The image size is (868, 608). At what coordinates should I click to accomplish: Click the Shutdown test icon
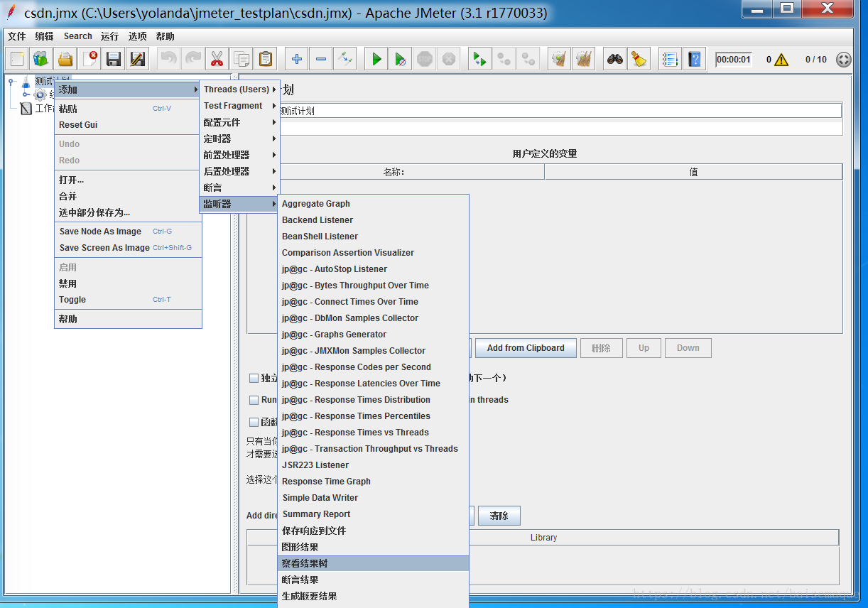[449, 59]
